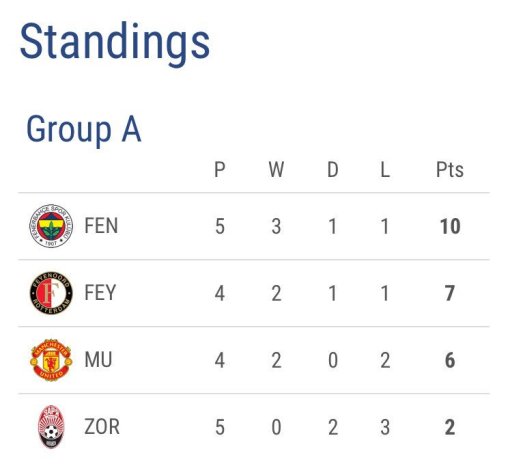Click Zorya's 2 points value
Viewport: 510px width, 464px height.
[x=450, y=428]
